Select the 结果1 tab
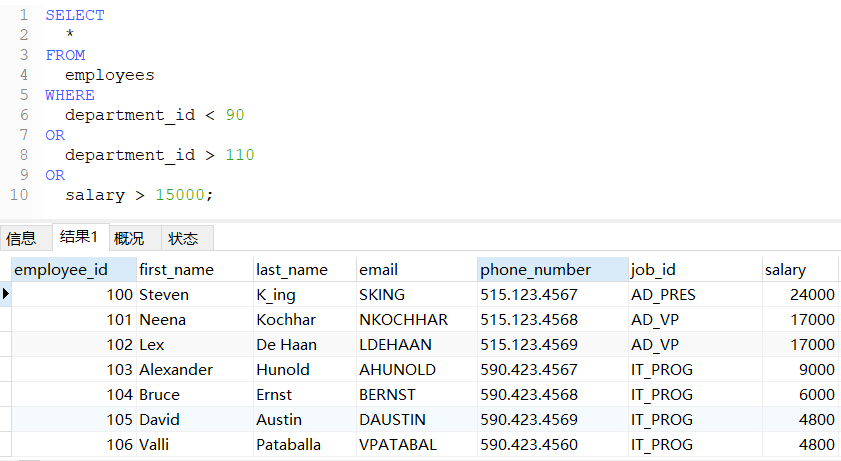Screen dimensions: 841x461 pyautogui.click(x=79, y=237)
